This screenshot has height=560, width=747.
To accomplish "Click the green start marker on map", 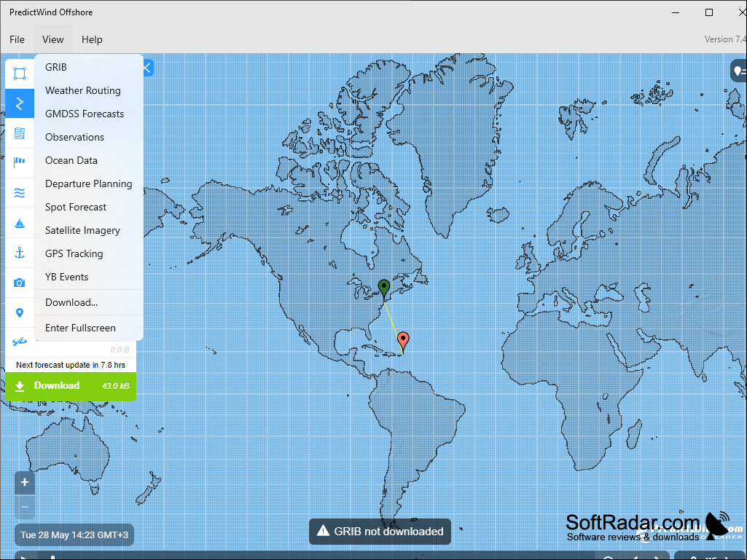I will pos(384,288).
